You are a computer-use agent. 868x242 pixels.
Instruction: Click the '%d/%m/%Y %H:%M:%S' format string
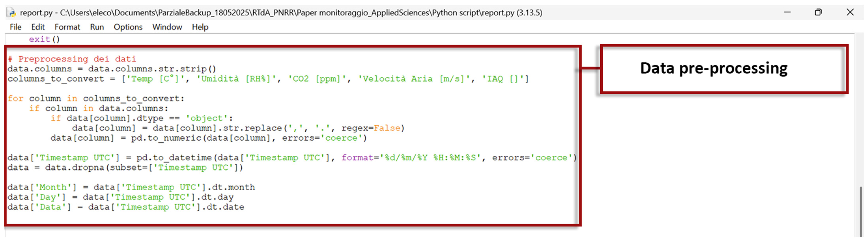point(430,158)
